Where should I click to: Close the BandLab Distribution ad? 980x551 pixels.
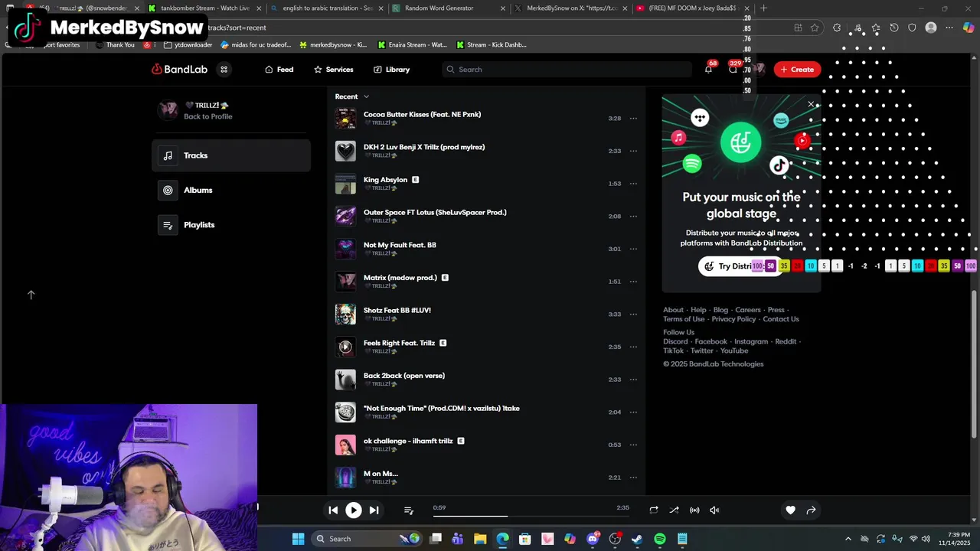click(811, 104)
